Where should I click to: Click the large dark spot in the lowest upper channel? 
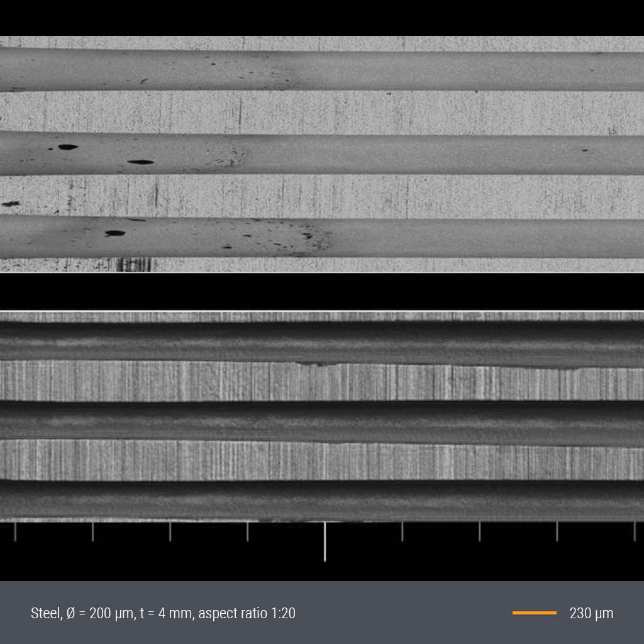(x=114, y=233)
